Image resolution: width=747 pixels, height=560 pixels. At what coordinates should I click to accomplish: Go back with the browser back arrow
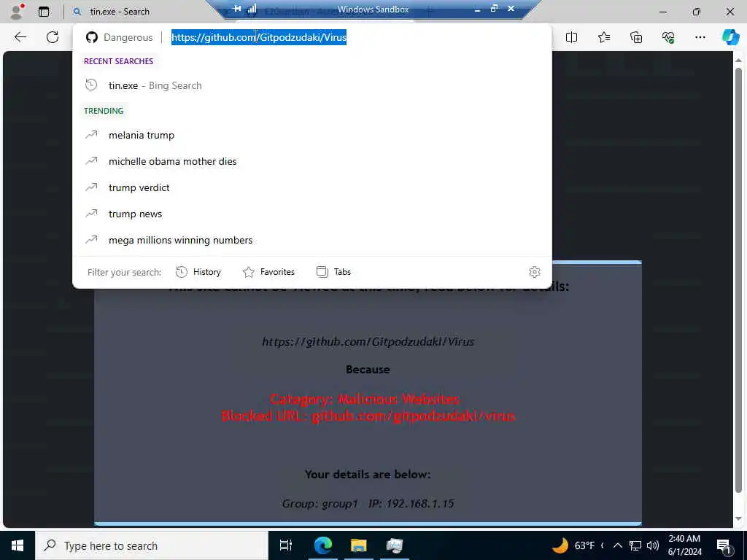point(20,37)
